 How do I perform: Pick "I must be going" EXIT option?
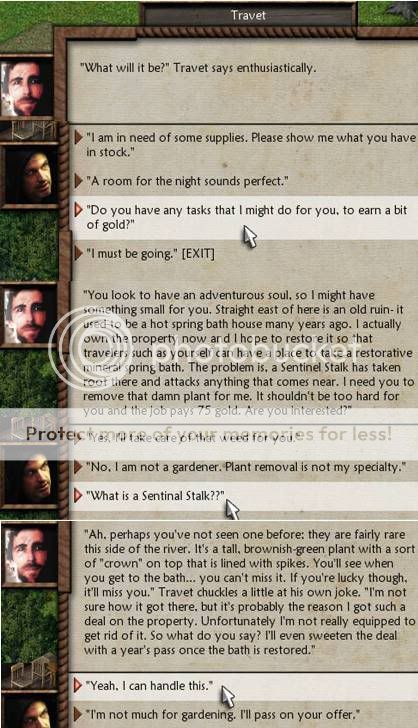(150, 254)
